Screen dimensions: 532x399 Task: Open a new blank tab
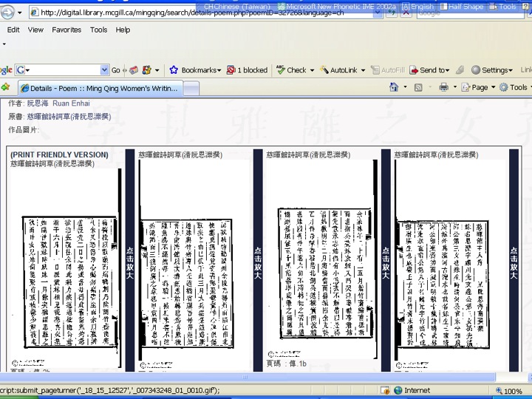[191, 89]
